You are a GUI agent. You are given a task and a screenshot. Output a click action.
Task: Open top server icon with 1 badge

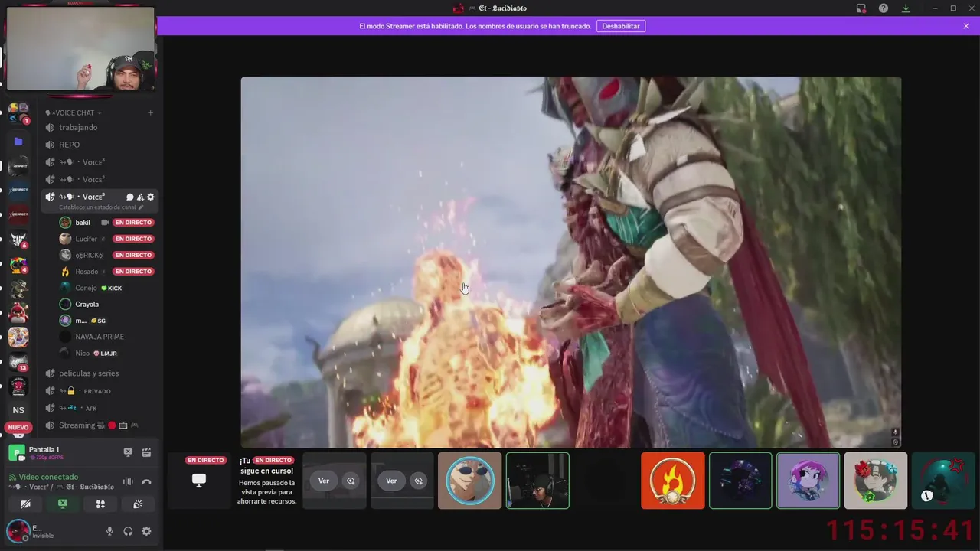18,112
